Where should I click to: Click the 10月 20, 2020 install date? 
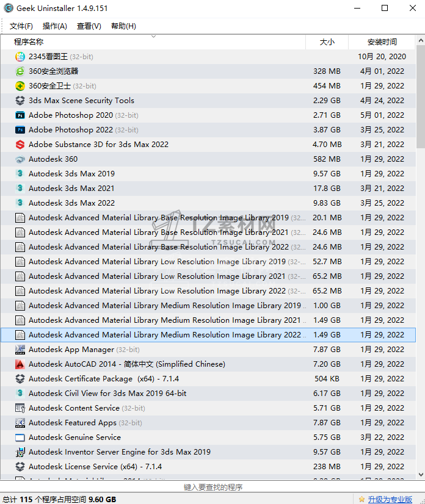(382, 57)
